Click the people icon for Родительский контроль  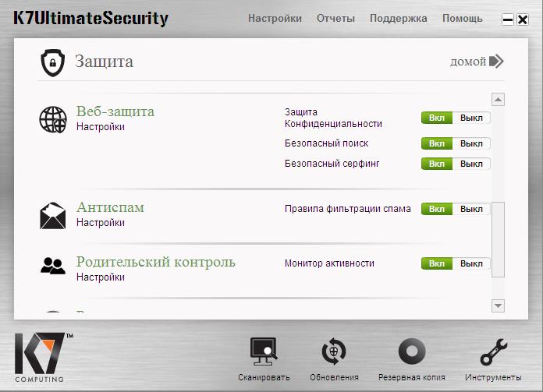click(x=52, y=266)
